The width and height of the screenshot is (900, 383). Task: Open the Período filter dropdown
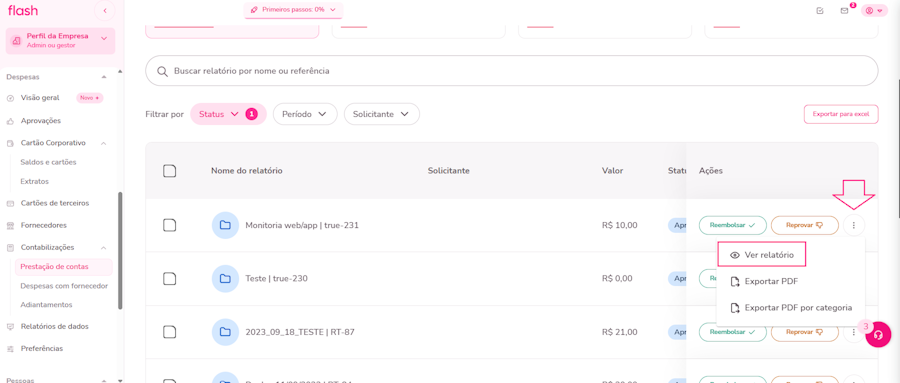305,114
